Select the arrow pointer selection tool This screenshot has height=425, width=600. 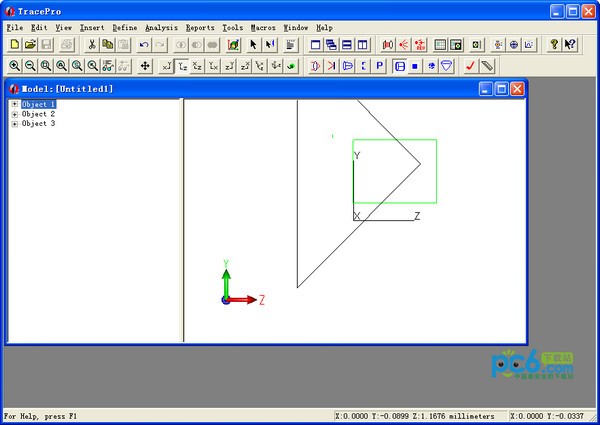pyautogui.click(x=254, y=45)
